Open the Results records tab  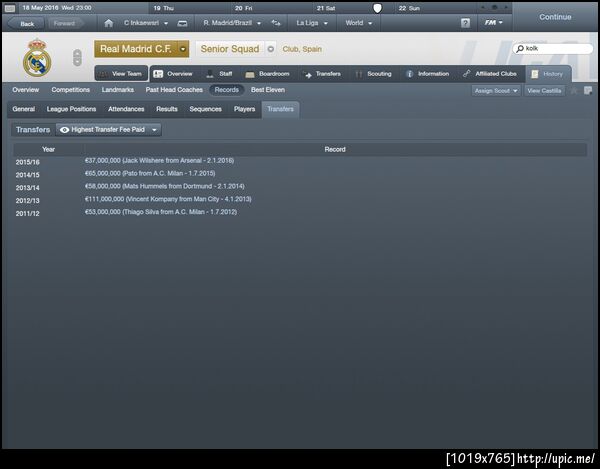[167, 109]
